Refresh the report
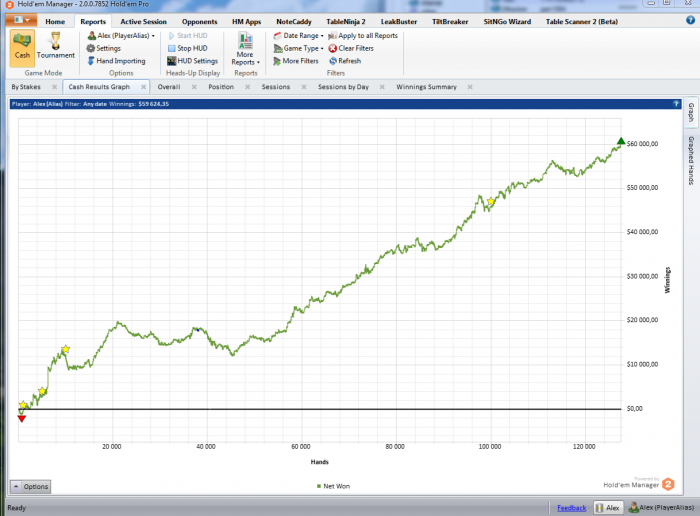This screenshot has width=700, height=516. pyautogui.click(x=345, y=61)
